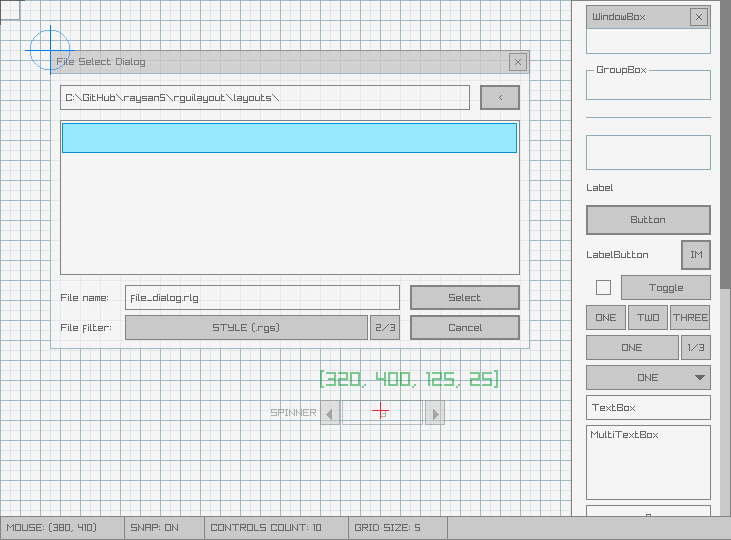Choose THREE in the toggle group

pyautogui.click(x=690, y=318)
